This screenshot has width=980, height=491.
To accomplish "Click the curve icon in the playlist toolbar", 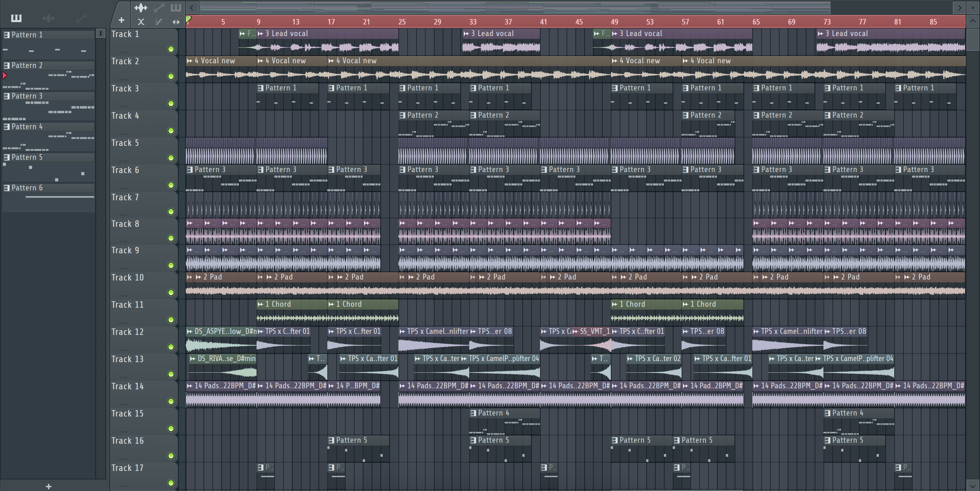I will (159, 22).
